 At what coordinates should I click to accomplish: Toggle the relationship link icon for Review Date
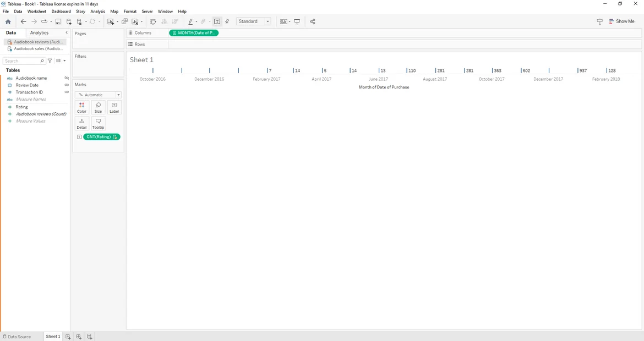(67, 85)
